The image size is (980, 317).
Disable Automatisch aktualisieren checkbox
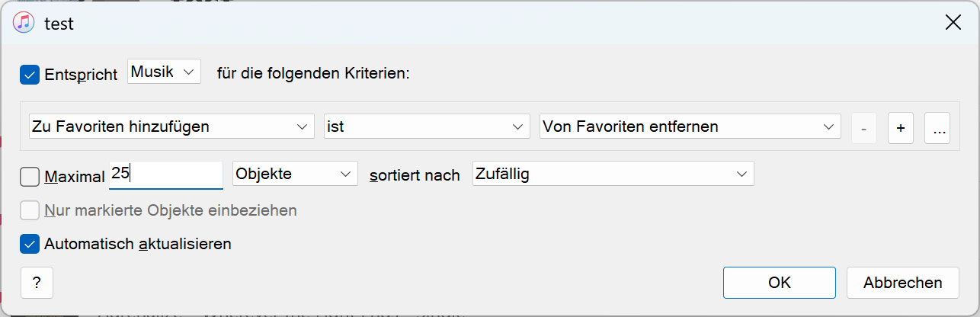[30, 244]
